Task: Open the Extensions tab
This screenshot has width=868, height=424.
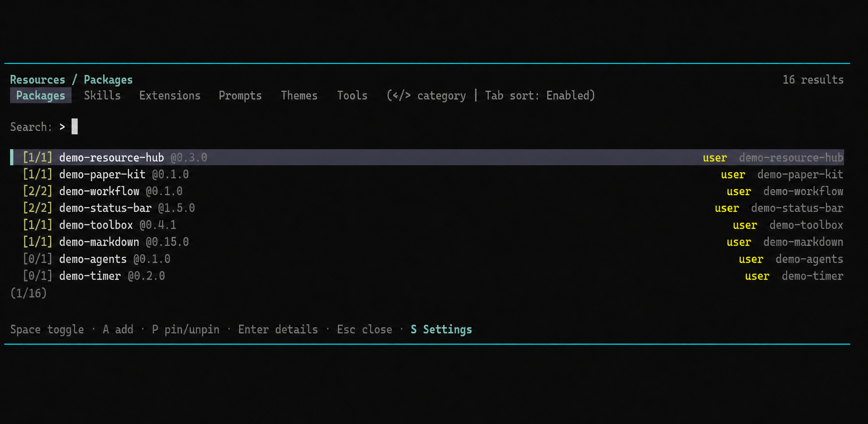Action: click(x=170, y=95)
